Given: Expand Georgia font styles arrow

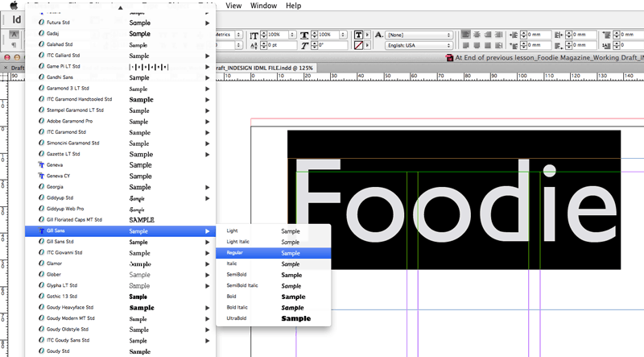Looking at the screenshot, I should click(x=208, y=187).
